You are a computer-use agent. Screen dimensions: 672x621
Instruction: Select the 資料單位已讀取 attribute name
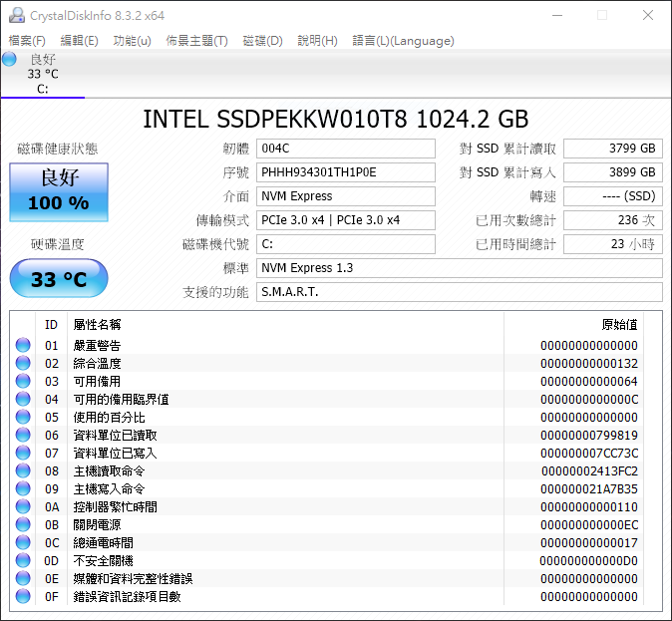coord(116,436)
